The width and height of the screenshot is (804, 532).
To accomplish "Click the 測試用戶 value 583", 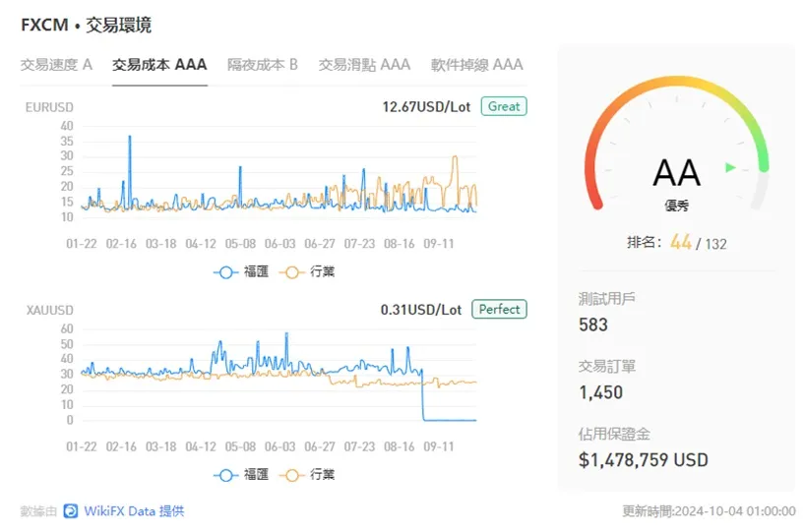I will 593,325.
